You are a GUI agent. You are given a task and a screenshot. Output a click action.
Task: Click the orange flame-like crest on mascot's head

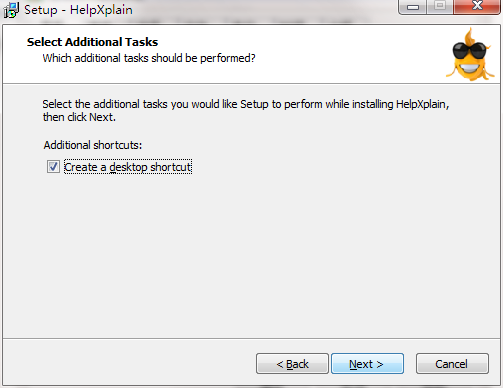(470, 35)
